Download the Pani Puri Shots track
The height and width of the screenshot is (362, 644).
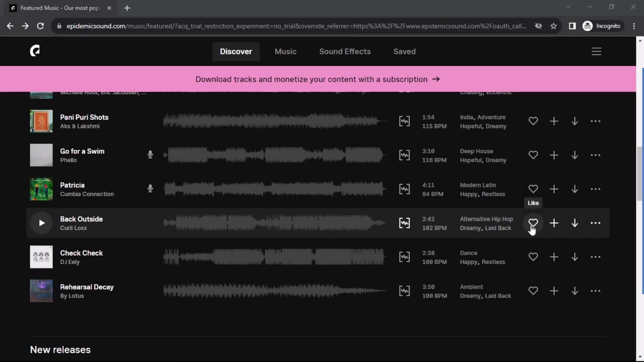pyautogui.click(x=575, y=121)
